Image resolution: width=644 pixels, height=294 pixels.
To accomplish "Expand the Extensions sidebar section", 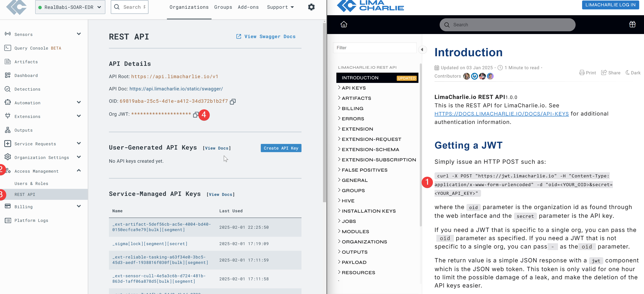I will click(79, 116).
